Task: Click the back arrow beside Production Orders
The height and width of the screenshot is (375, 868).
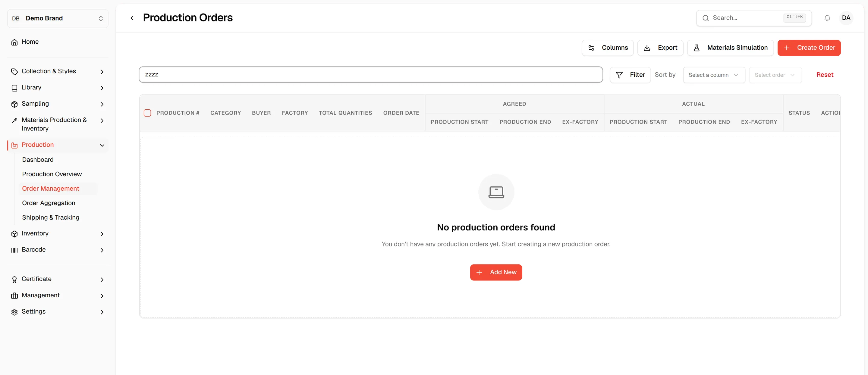Action: coord(132,18)
